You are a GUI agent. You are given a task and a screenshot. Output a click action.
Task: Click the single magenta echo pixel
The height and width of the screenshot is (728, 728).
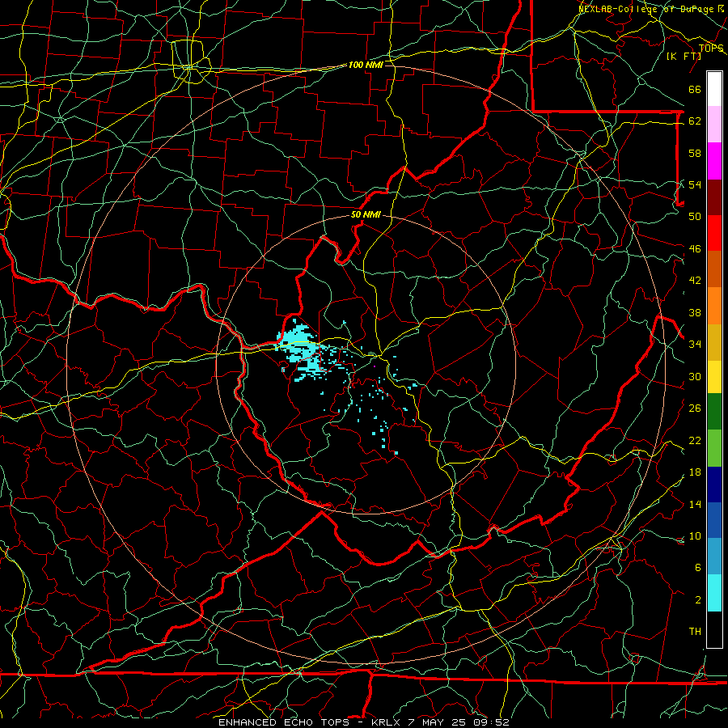point(375,366)
